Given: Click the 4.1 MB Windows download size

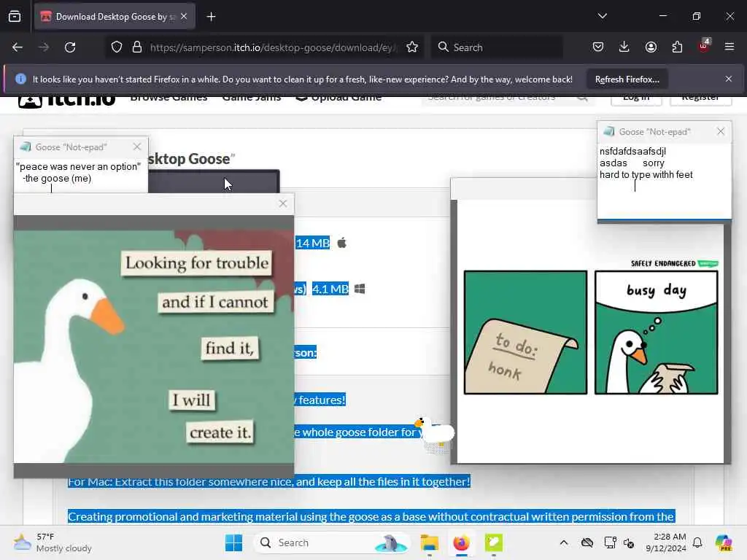Looking at the screenshot, I should coord(330,289).
